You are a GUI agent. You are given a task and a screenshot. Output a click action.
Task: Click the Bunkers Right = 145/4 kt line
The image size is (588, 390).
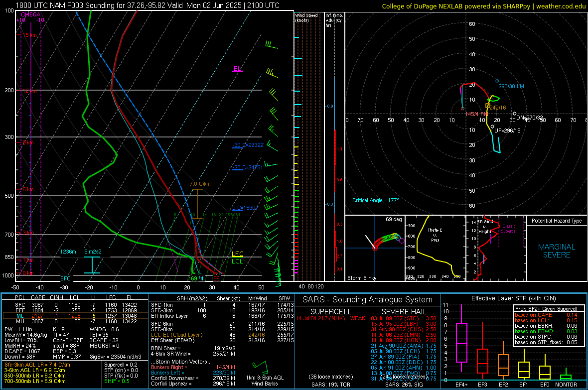(x=193, y=367)
